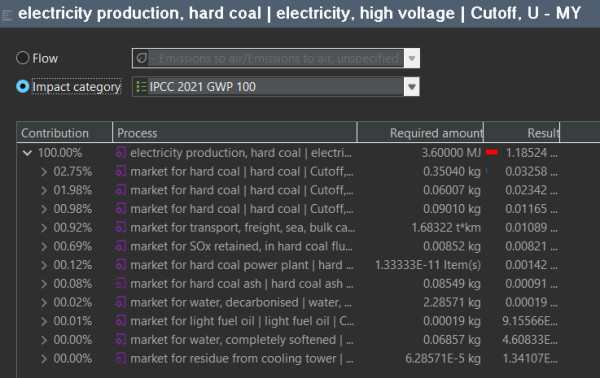Screen dimensions: 600x378
Task: Open the IPCC 2021 GWP 100 dropdown arrow
Action: pyautogui.click(x=412, y=87)
